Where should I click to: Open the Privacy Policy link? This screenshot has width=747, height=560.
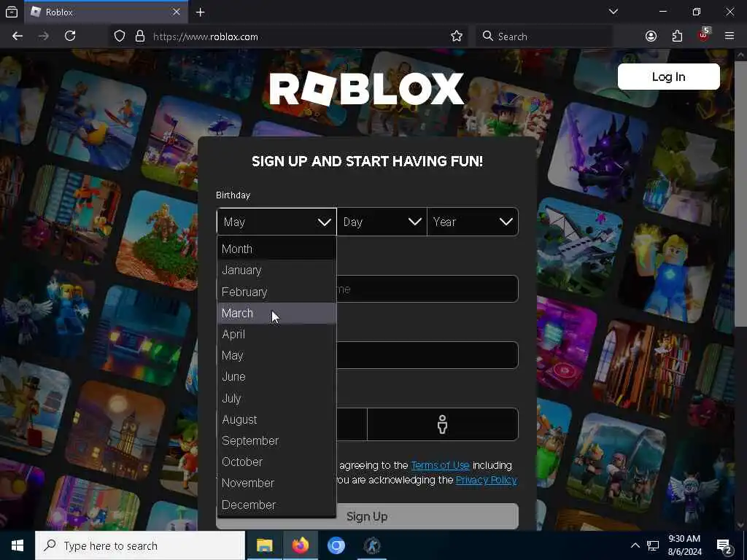487,480
